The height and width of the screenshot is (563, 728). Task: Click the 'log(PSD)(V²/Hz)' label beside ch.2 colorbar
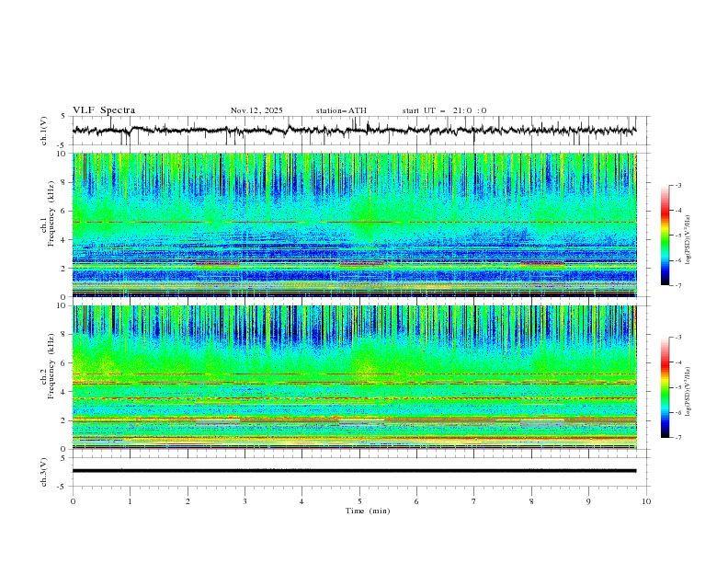point(688,392)
